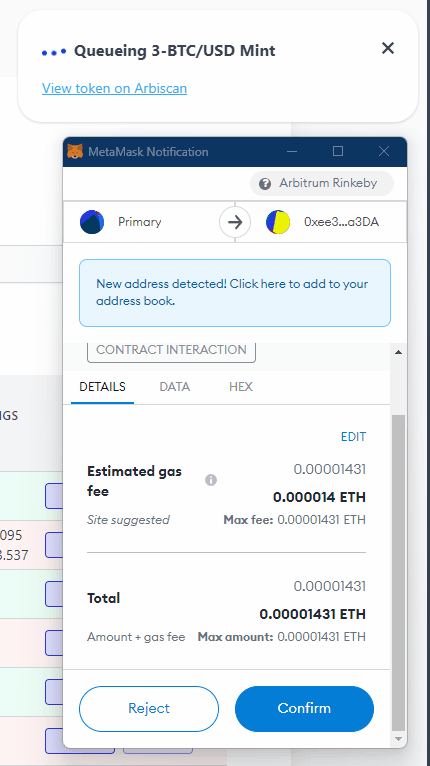Click the Estimated gas fee label

(x=134, y=481)
